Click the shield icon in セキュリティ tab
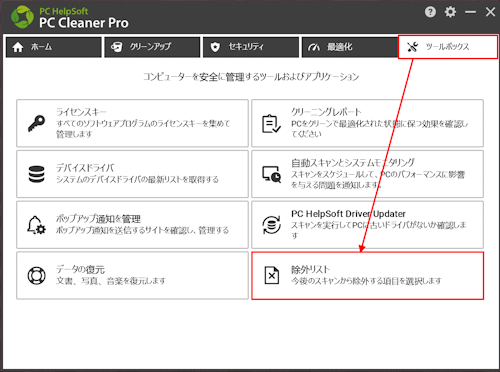 click(215, 47)
